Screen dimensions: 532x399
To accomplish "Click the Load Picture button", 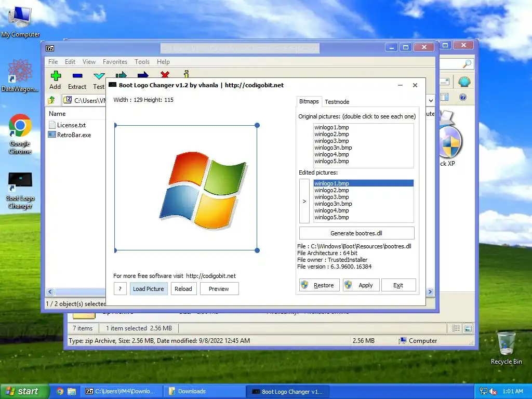I will (x=148, y=289).
